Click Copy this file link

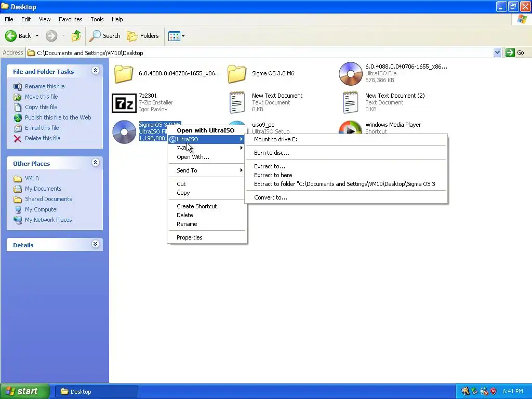pos(41,107)
